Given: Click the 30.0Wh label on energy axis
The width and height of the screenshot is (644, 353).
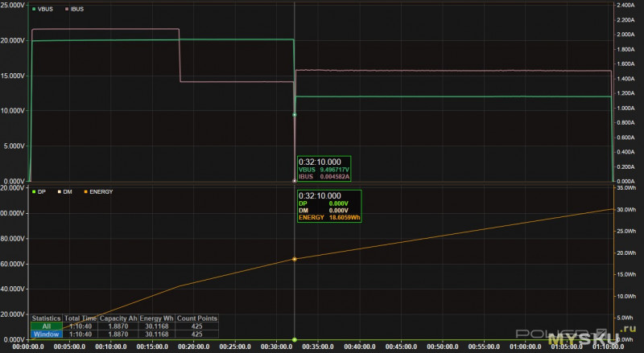Looking at the screenshot, I should coord(626,209).
